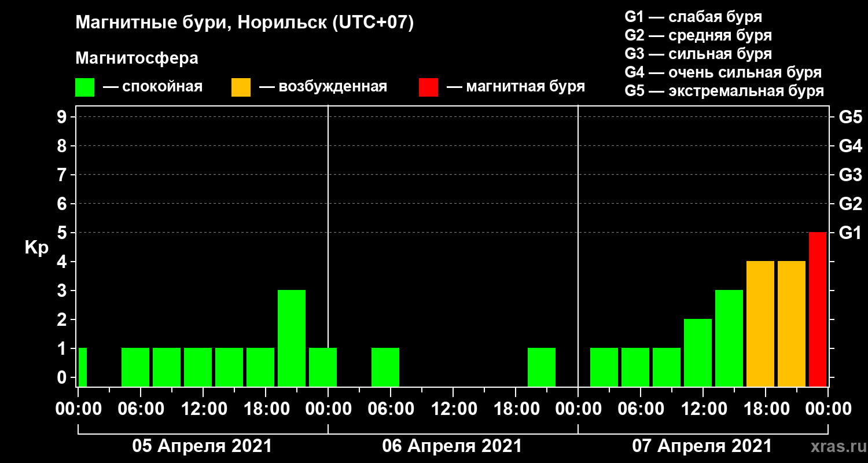868x463 pixels.
Task: Click the chart title 'Магнитные бури, Норильск (UTC+07)'
Action: [245, 24]
